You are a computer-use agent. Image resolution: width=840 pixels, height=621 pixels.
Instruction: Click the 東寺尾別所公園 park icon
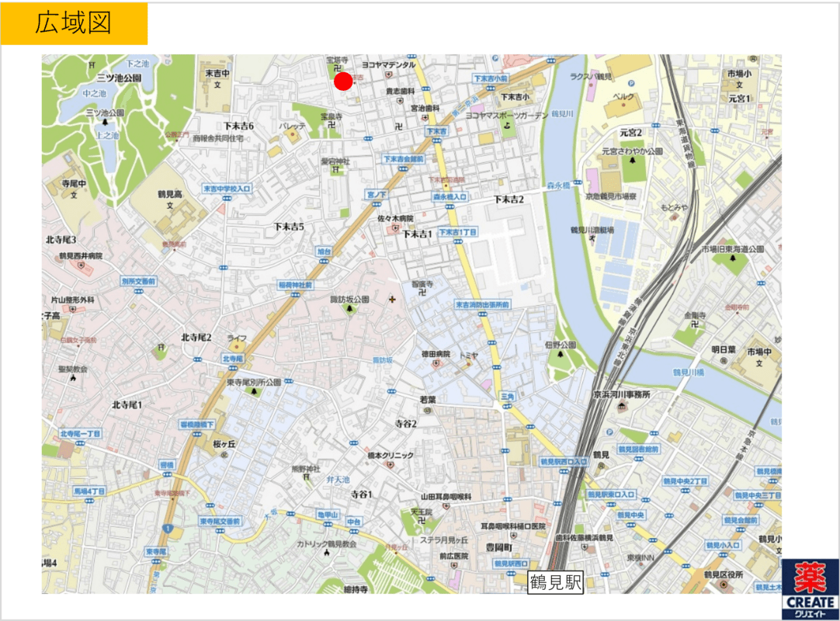(253, 392)
